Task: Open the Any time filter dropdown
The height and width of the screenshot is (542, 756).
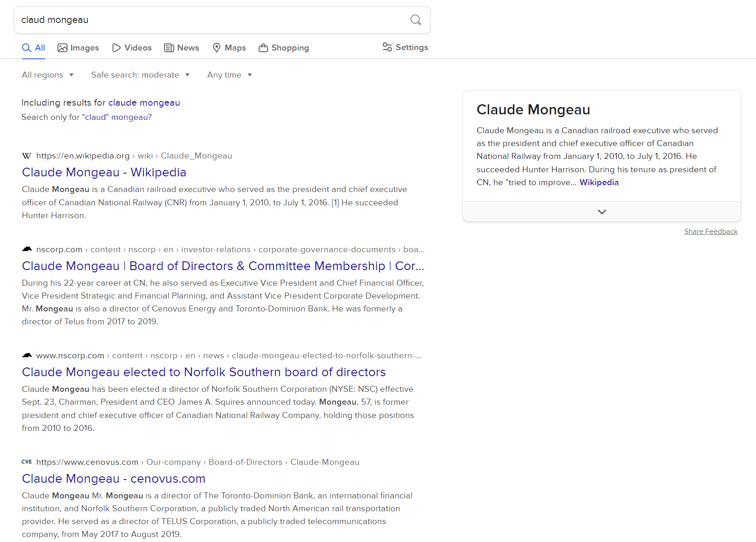Action: tap(230, 75)
